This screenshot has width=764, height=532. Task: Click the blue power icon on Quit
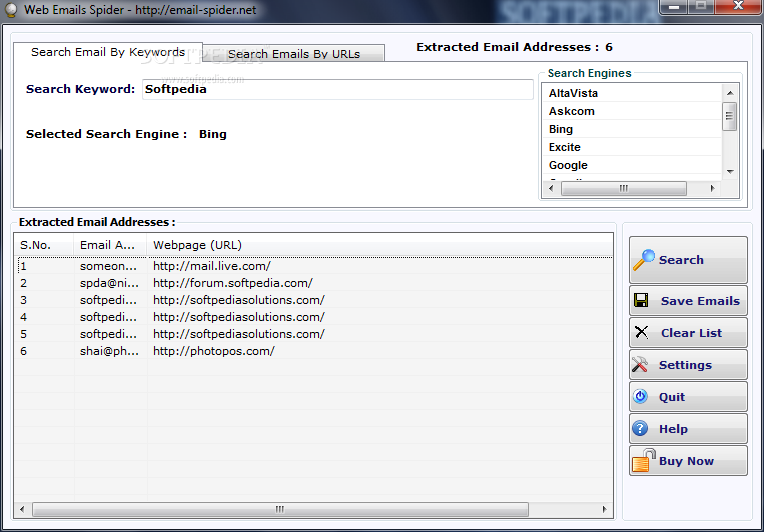coord(640,396)
